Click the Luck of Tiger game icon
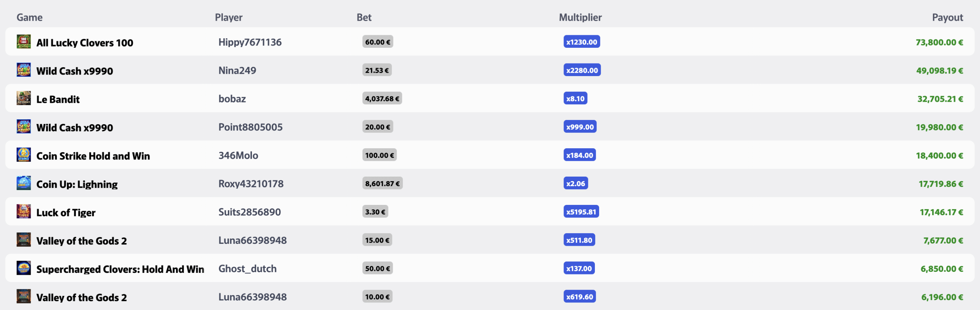This screenshot has width=980, height=310. [x=24, y=211]
